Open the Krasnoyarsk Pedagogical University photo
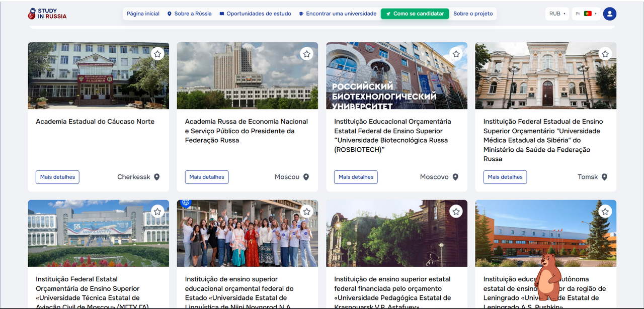644x309 pixels. [396, 233]
